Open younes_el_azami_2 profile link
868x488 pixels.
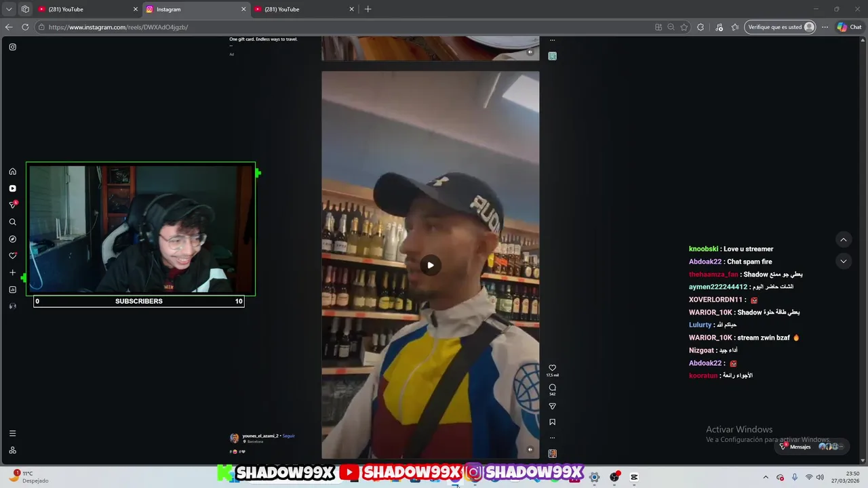(x=260, y=436)
